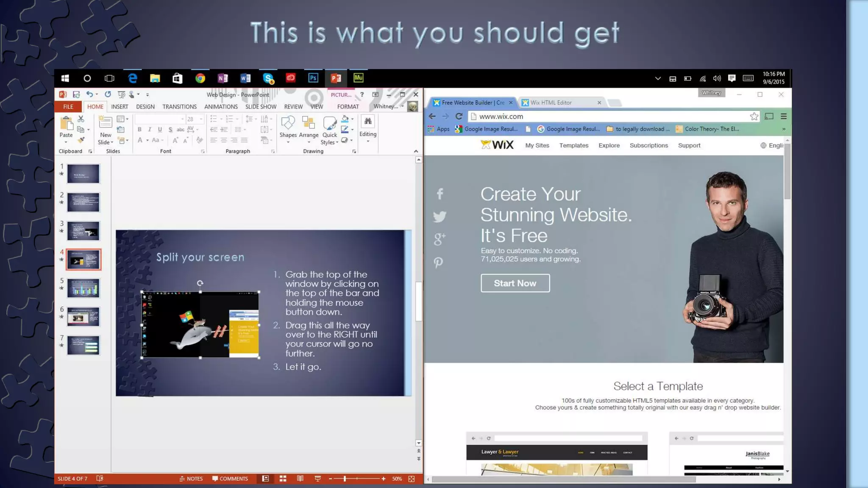Switch to the Wix HTML Editor tab

pos(551,103)
